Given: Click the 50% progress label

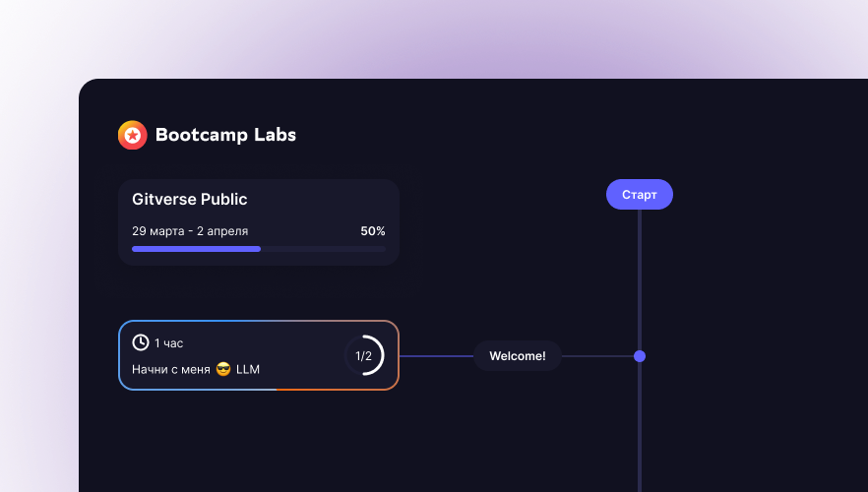Looking at the screenshot, I should 373,231.
